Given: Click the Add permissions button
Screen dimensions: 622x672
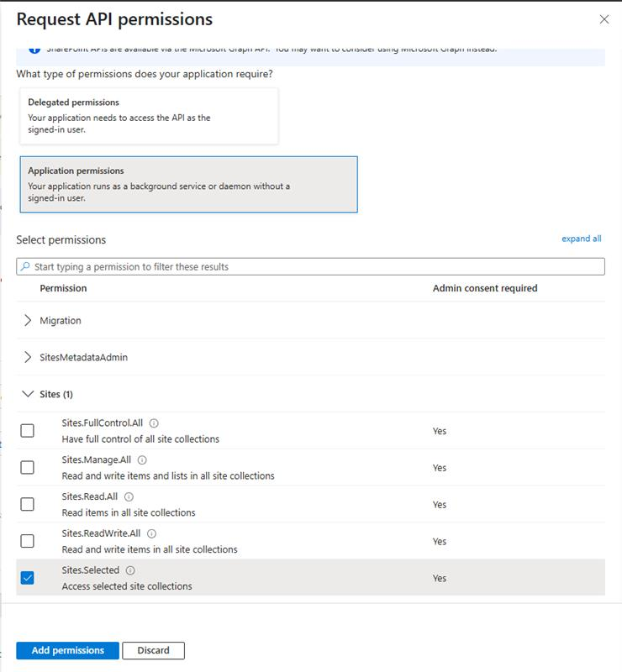Looking at the screenshot, I should click(x=68, y=650).
